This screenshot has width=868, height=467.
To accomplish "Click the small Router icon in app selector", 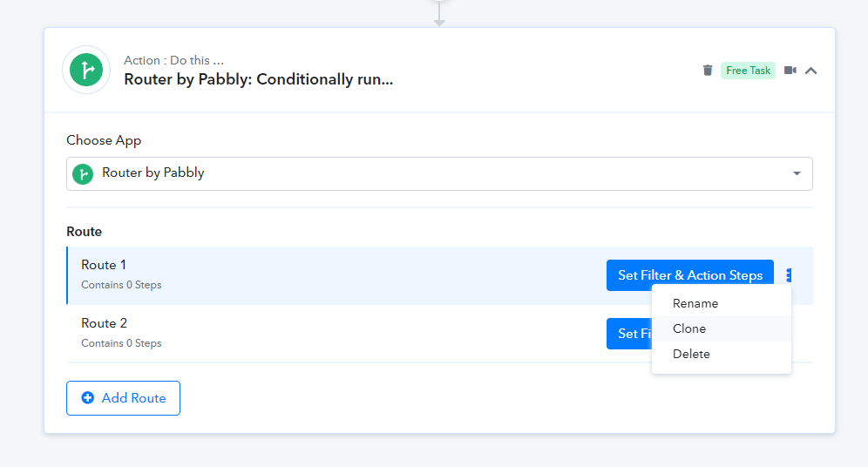I will 83,174.
